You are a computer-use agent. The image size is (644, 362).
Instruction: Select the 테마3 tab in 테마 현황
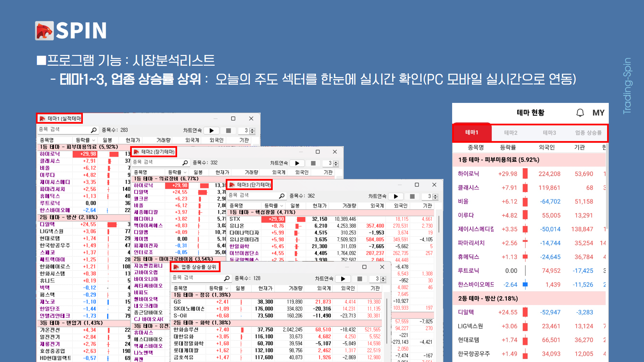(549, 133)
